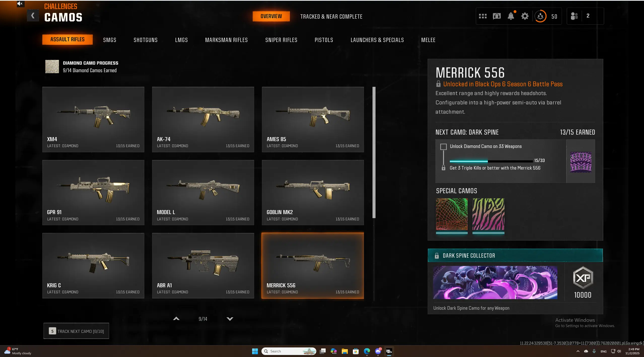Check the Unlock Diamond Camo on 33 Weapons box
This screenshot has height=357, width=644.
point(443,147)
